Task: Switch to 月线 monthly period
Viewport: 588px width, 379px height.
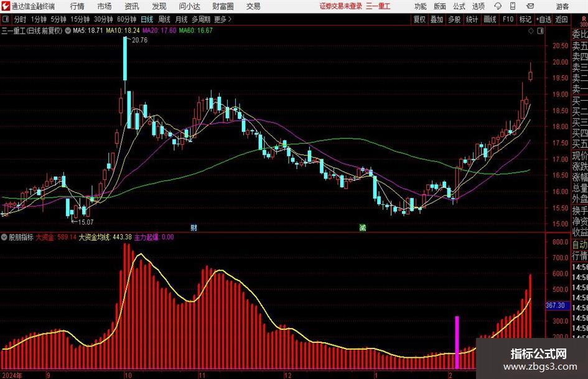Action: click(x=181, y=19)
